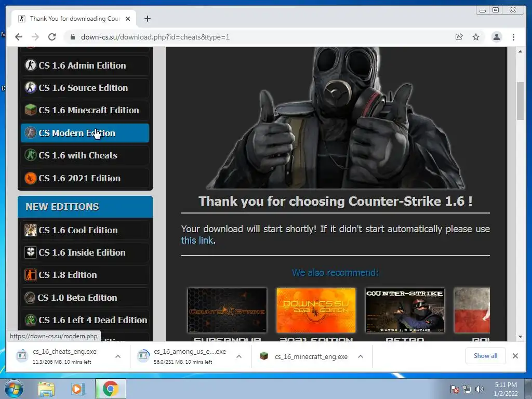Viewport: 532px width, 399px height.
Task: Expand options for cs_16_among_us download
Action: [x=239, y=356]
